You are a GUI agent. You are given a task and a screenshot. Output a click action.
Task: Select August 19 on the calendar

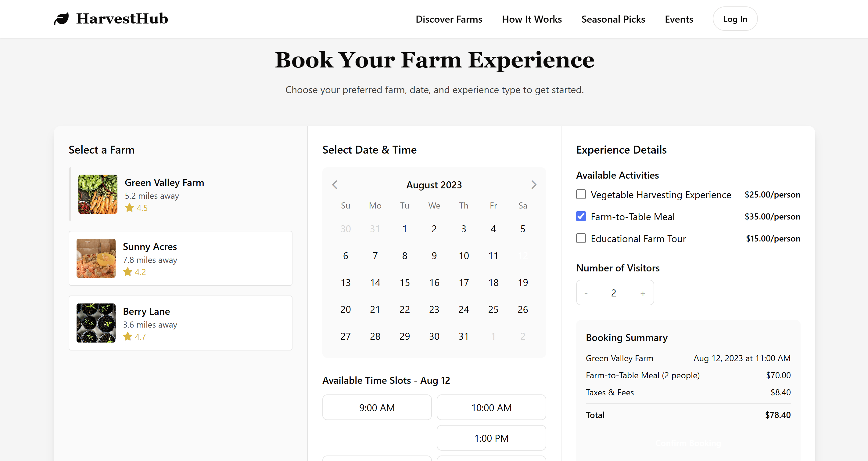tap(523, 283)
